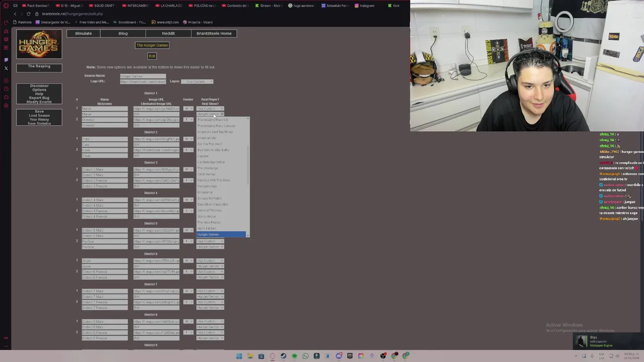This screenshot has height=362, width=644.
Task: Switch to the Stream - Kick tab
Action: [268, 6]
